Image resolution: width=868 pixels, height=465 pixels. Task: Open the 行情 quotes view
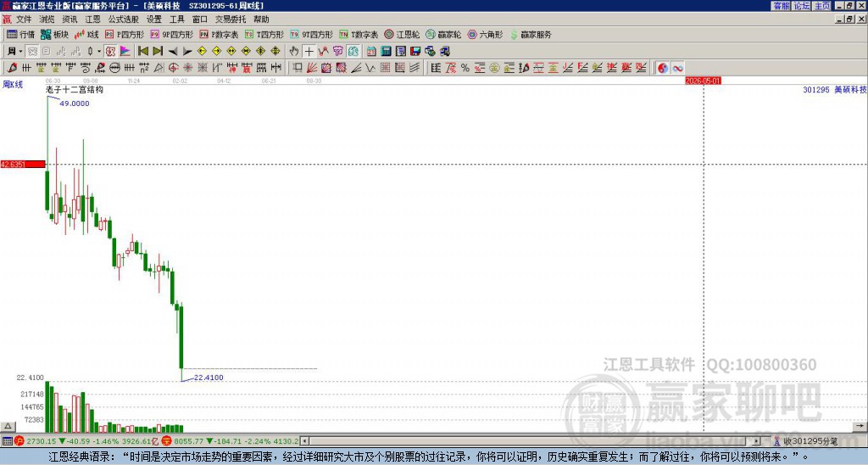(20, 34)
